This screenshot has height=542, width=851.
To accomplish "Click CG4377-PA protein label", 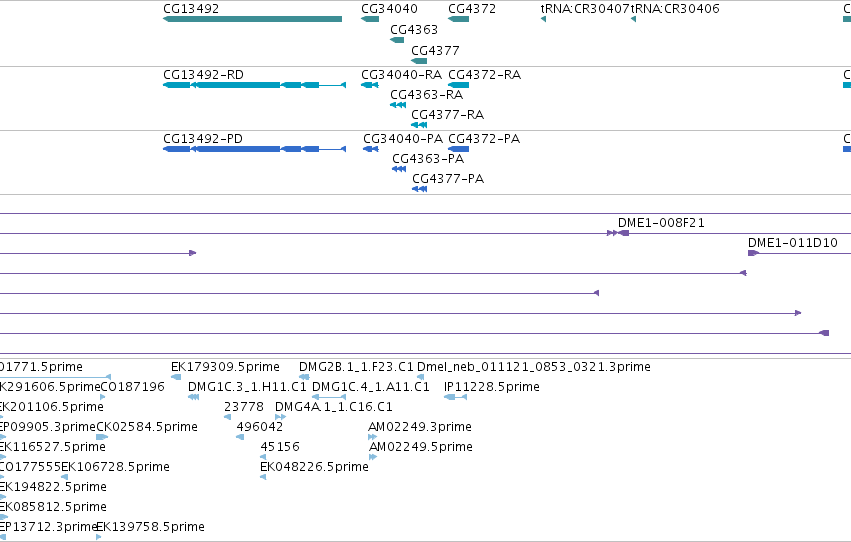I will pyautogui.click(x=448, y=179).
